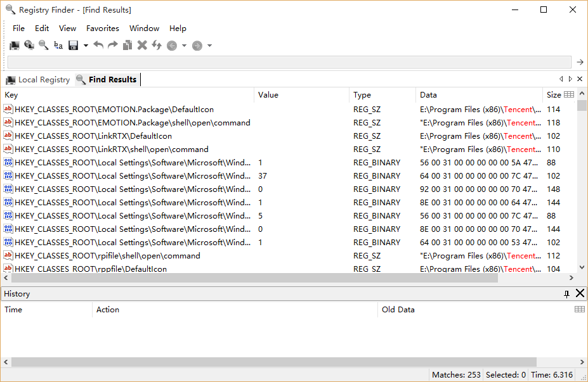This screenshot has width=588, height=382.
Task: Expand the Back navigation history dropdown
Action: point(184,46)
